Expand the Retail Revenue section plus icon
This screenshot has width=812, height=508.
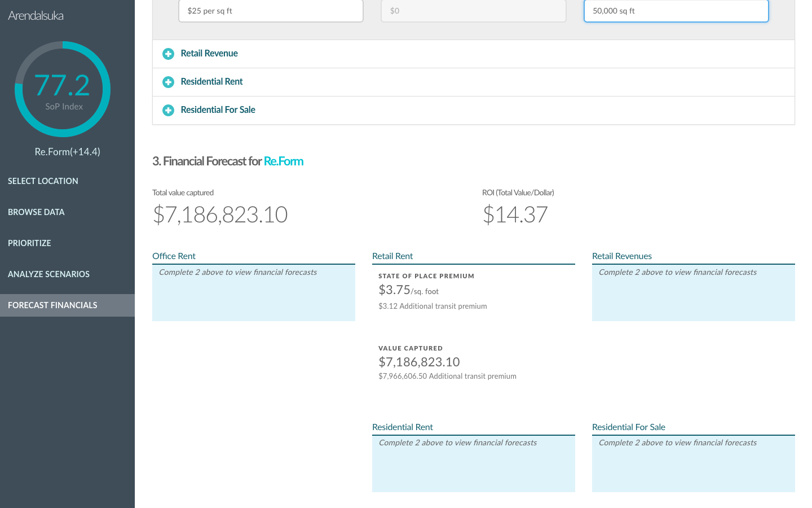[168, 54]
